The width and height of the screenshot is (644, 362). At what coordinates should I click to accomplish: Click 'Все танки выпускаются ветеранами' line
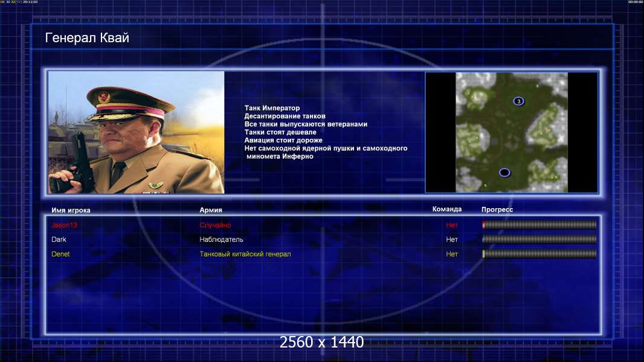tap(306, 124)
